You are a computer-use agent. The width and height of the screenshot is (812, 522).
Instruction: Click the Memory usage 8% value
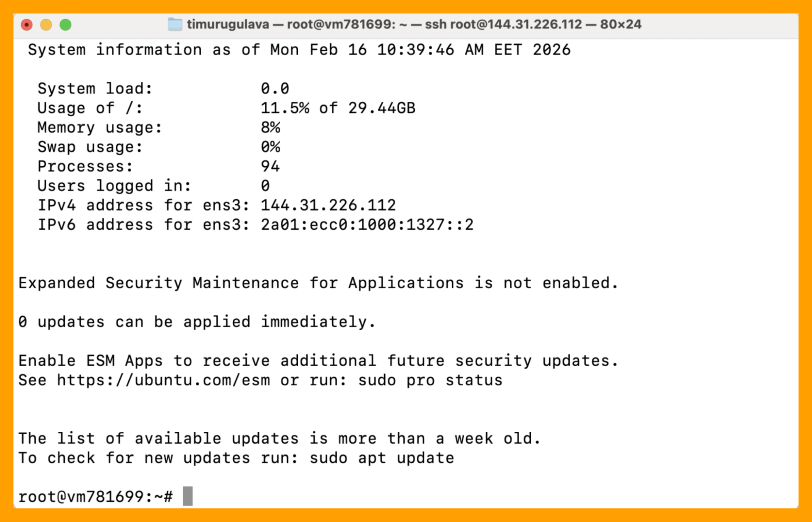[x=271, y=128]
